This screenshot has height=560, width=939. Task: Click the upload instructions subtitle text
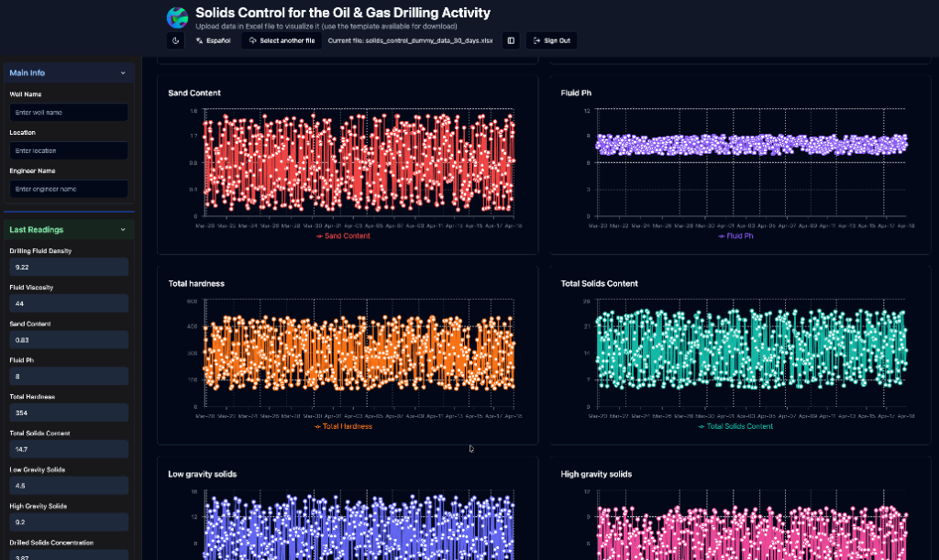tap(326, 27)
